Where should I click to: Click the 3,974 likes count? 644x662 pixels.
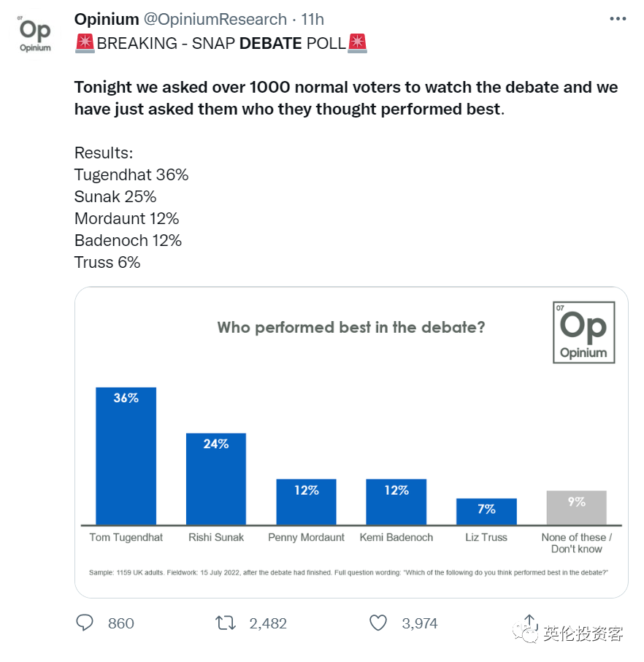[420, 623]
